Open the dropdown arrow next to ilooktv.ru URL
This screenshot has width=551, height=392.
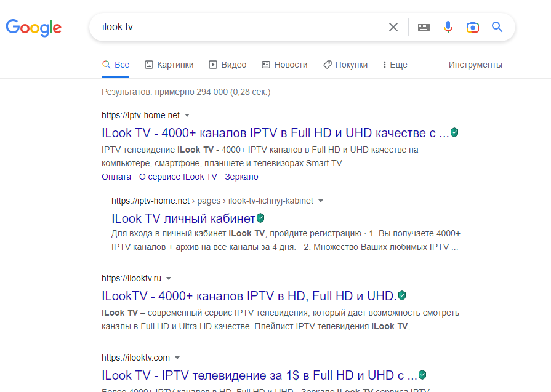[170, 278]
